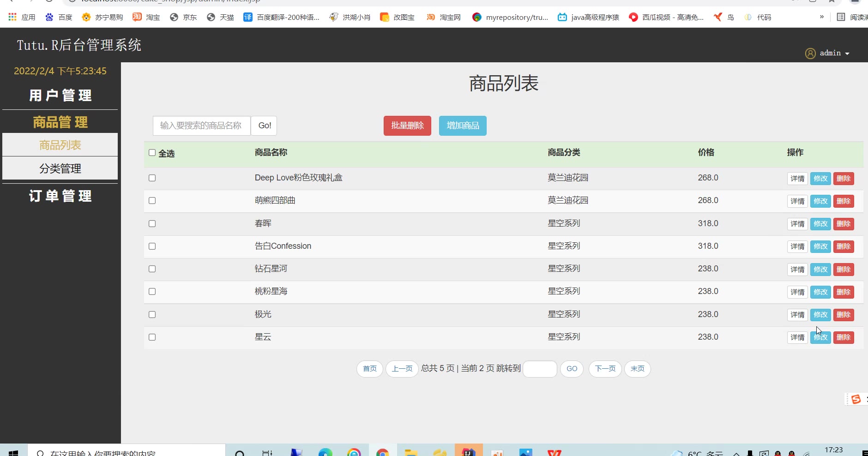Click the red 批量删除 button

tap(407, 126)
